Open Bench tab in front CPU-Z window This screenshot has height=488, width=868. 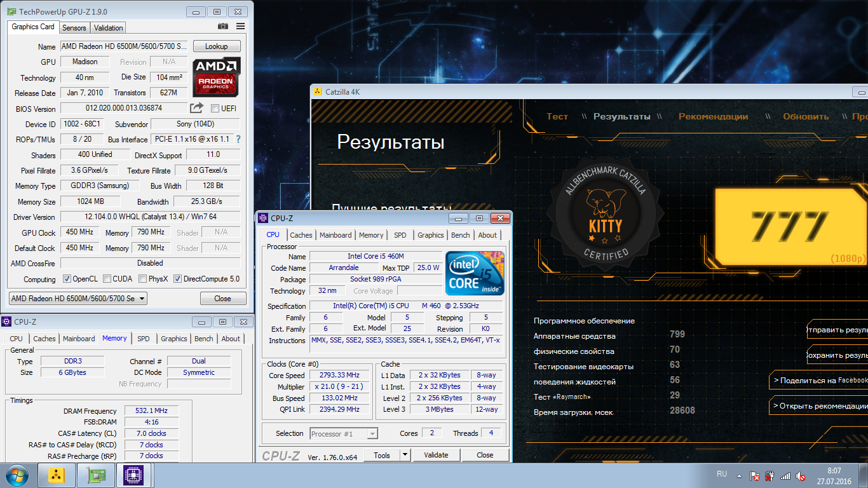click(461, 235)
